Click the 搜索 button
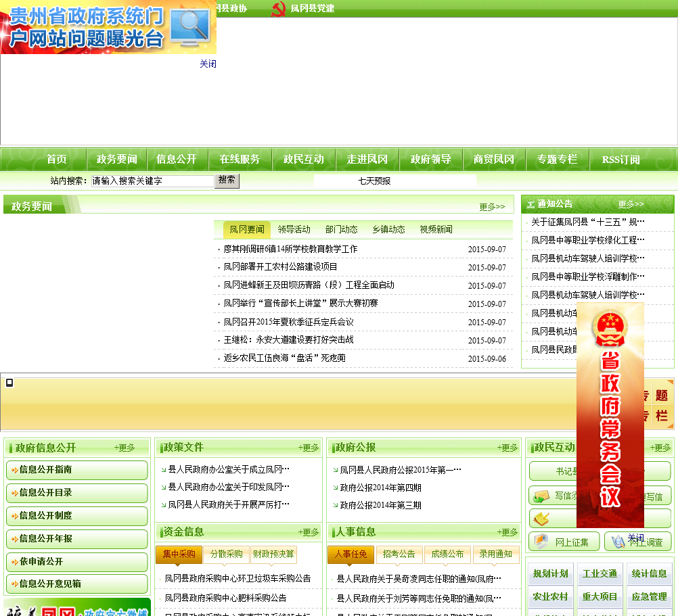Screen dimensions: 678x616 [x=227, y=181]
